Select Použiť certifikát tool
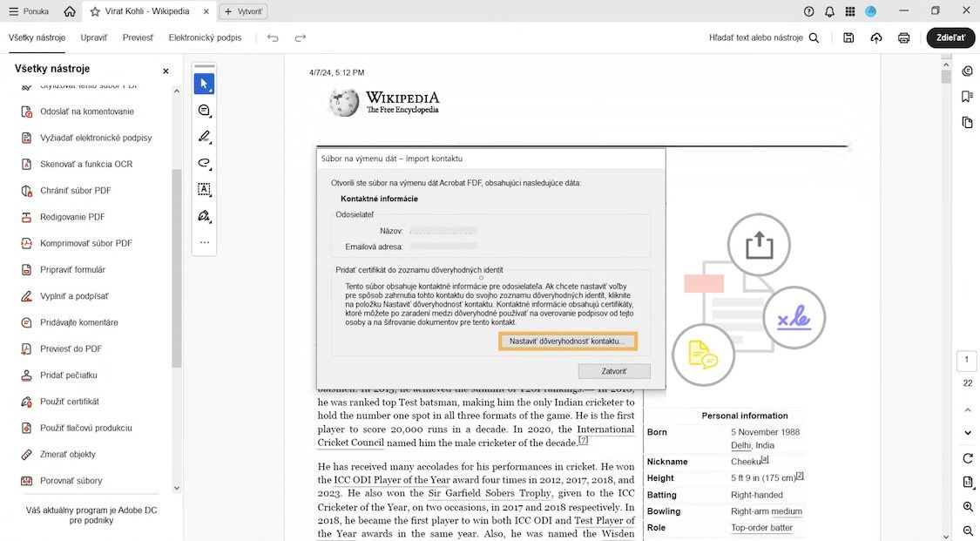This screenshot has height=541, width=980. click(x=70, y=402)
